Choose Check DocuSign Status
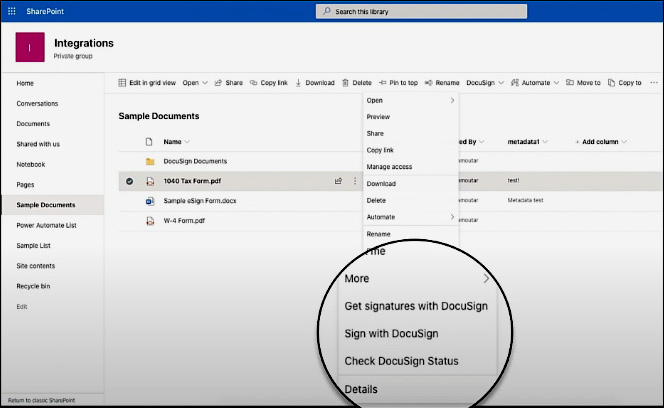The image size is (664, 408). (401, 361)
